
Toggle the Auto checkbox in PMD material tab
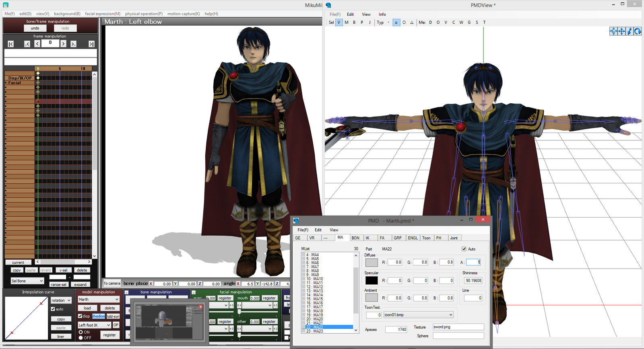(x=464, y=249)
